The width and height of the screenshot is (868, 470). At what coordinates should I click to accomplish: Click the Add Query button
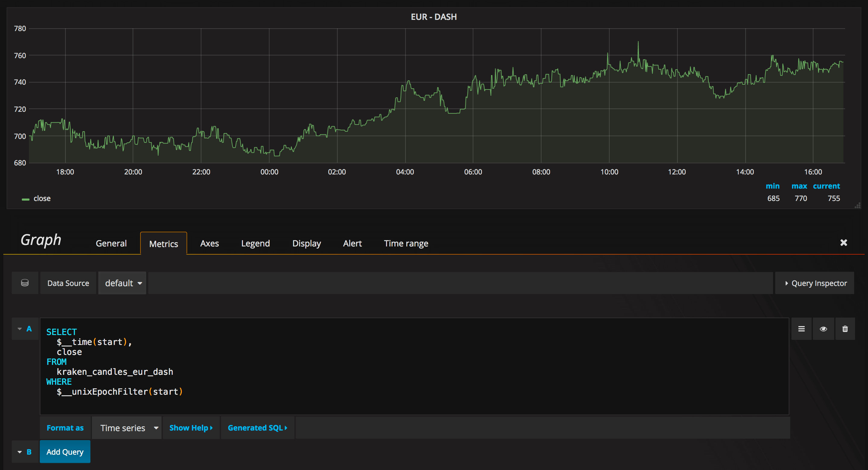[x=65, y=452]
